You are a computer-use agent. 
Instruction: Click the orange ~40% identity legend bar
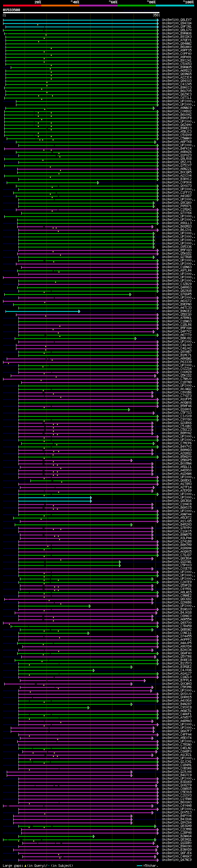pos(60,6)
